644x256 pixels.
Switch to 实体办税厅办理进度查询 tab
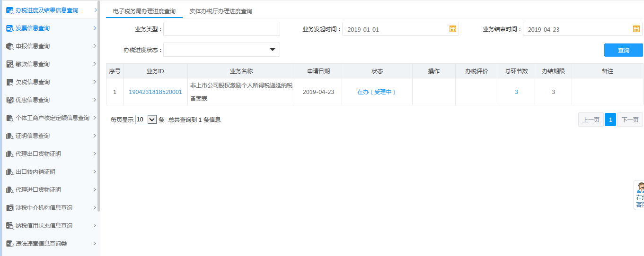(221, 11)
